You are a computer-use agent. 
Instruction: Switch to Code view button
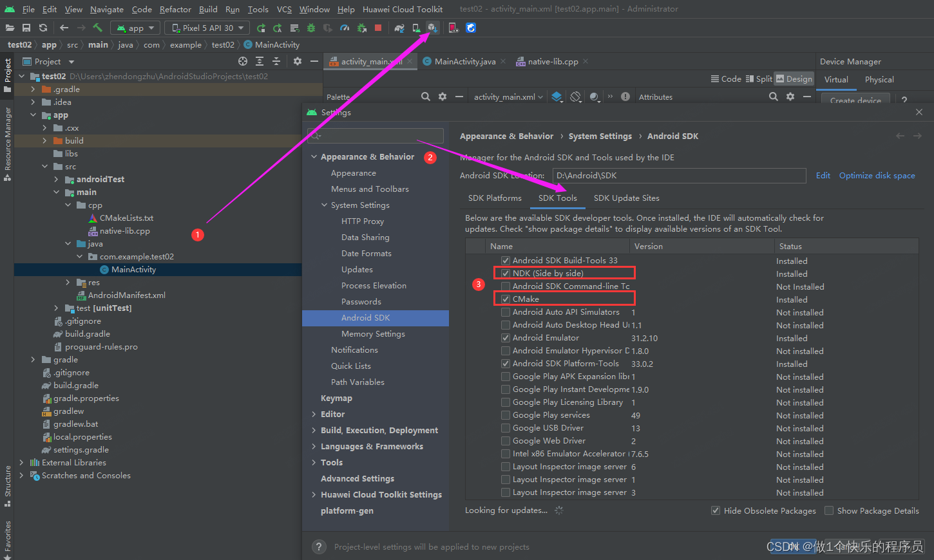[x=726, y=79]
